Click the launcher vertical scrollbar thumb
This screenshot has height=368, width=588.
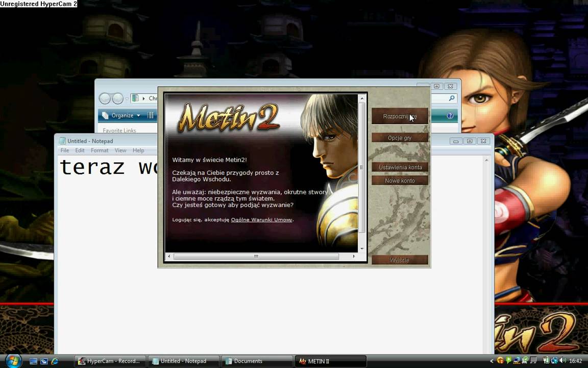(362, 168)
